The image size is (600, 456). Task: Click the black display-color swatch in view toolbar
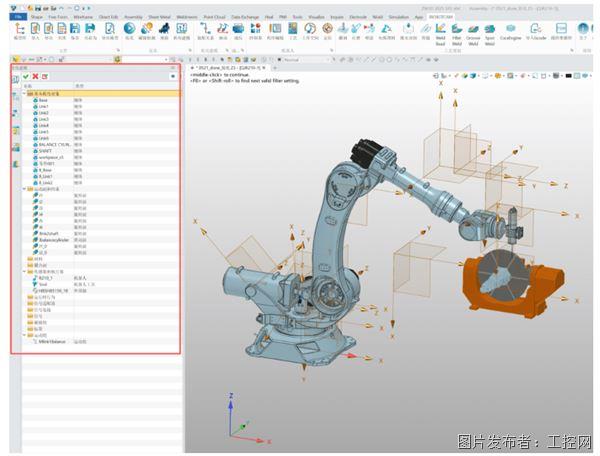tap(568, 76)
